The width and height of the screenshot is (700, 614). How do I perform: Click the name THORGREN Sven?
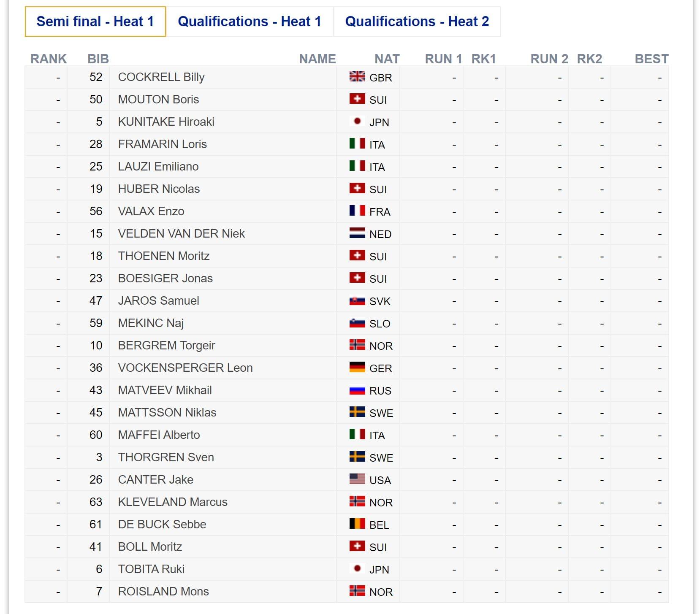(x=166, y=457)
